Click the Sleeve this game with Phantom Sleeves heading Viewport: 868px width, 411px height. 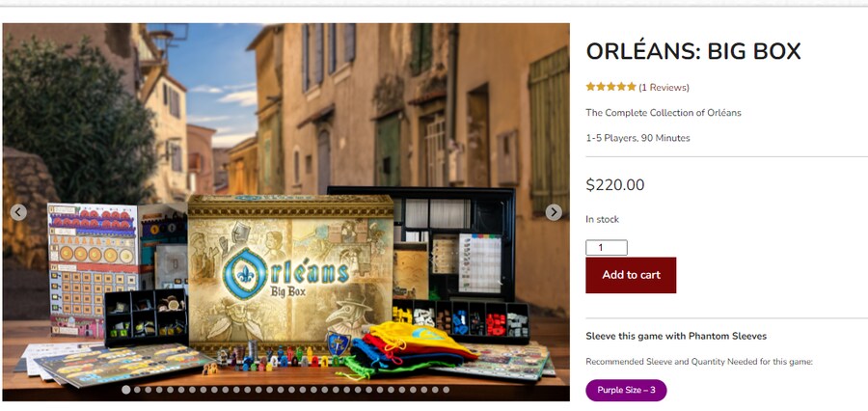pyautogui.click(x=676, y=336)
